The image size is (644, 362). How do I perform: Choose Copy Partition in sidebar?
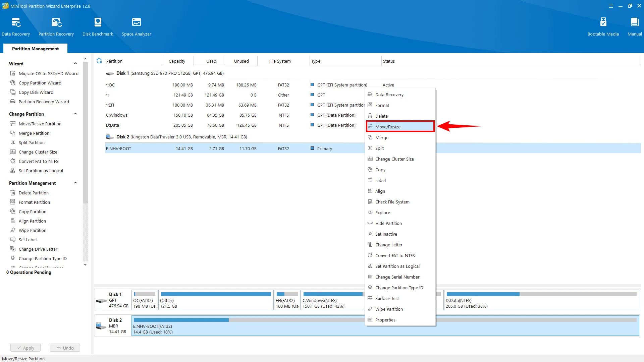coord(28,212)
